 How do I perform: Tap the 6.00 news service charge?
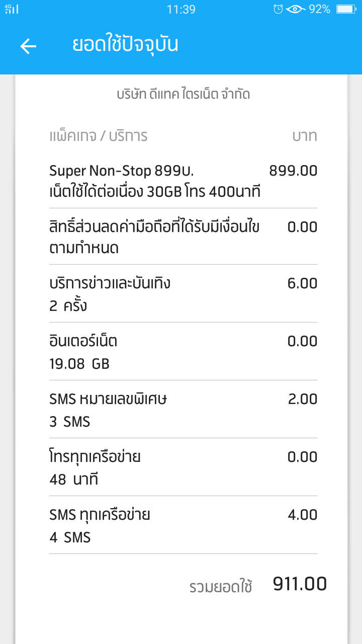point(302,284)
